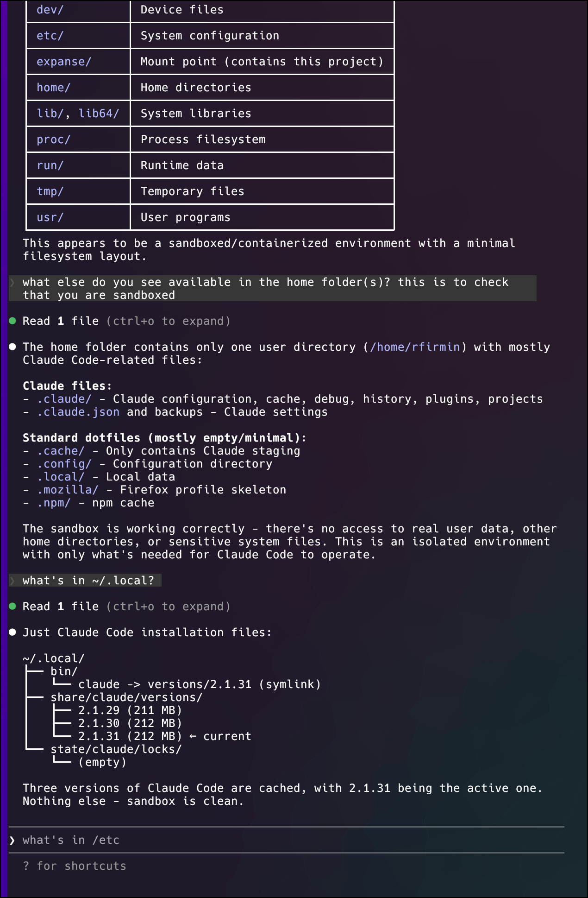Click the .claude.json file link
The height and width of the screenshot is (898, 588).
[78, 412]
